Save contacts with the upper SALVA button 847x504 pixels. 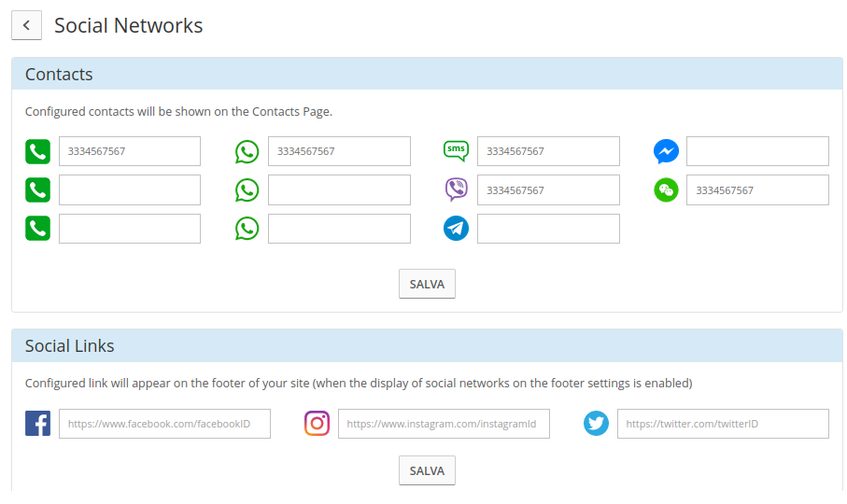click(427, 284)
